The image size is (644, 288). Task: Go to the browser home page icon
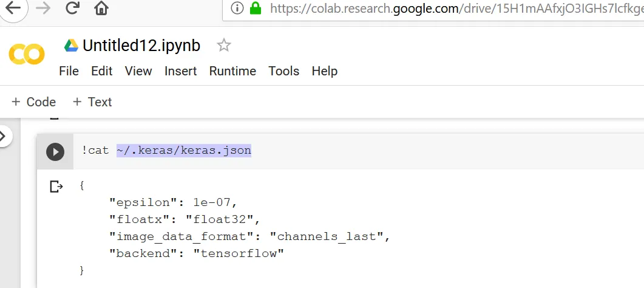coord(101,8)
